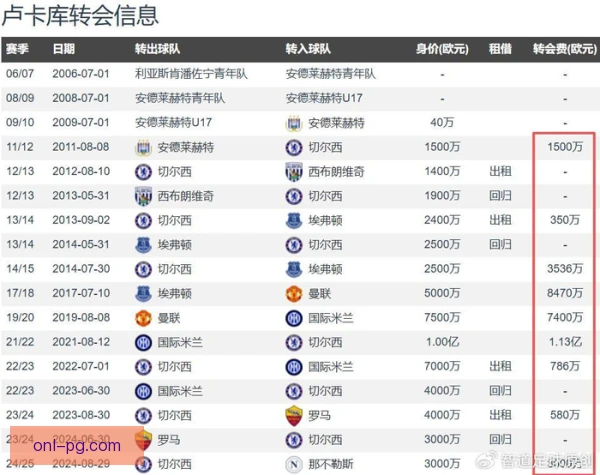Click the page title 卢卡库转会信息
Image resolution: width=600 pixels, height=475 pixels.
[80, 16]
